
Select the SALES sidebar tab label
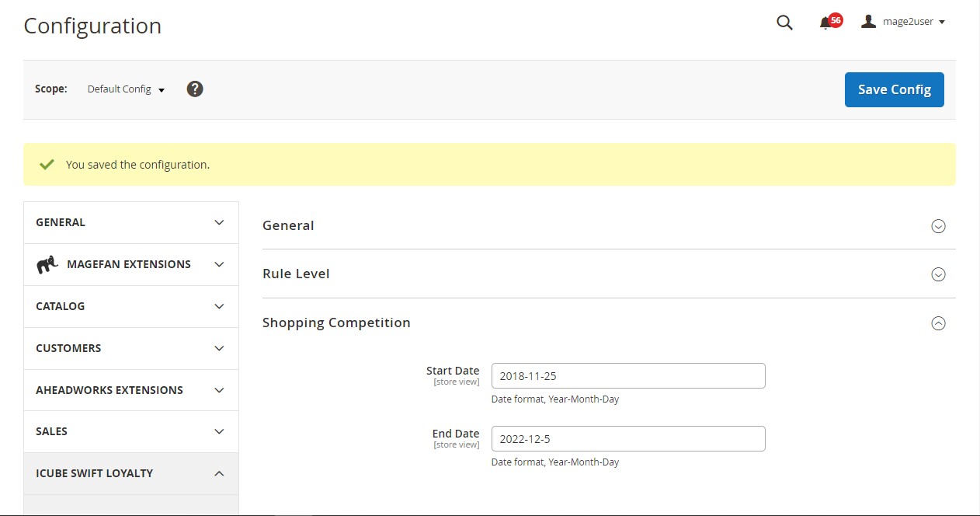point(51,431)
